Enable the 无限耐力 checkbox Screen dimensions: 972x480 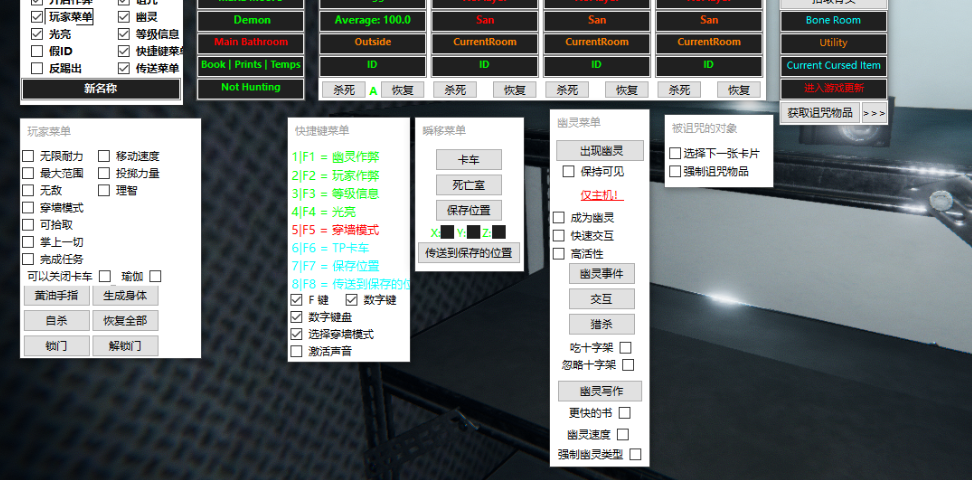coord(28,156)
